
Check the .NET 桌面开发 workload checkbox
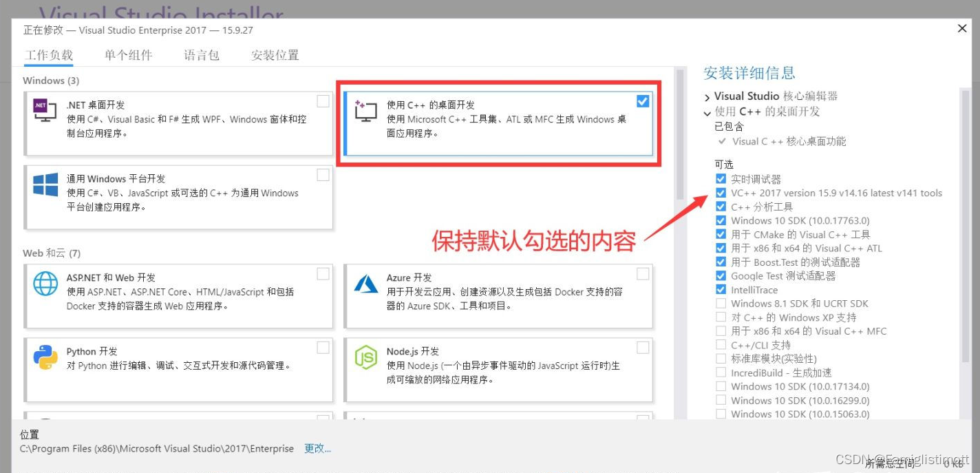pyautogui.click(x=323, y=101)
